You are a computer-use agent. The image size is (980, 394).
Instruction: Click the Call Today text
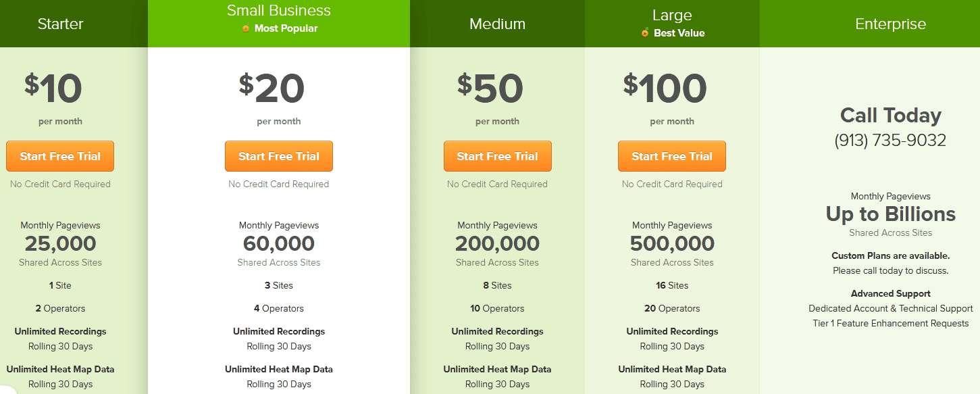(x=890, y=116)
